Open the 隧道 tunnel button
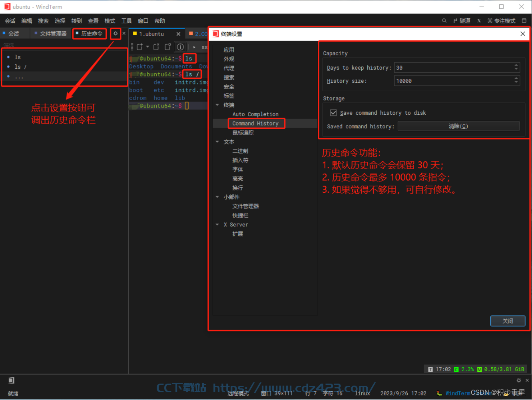Viewport: 532px width, 400px height. tap(462, 21)
